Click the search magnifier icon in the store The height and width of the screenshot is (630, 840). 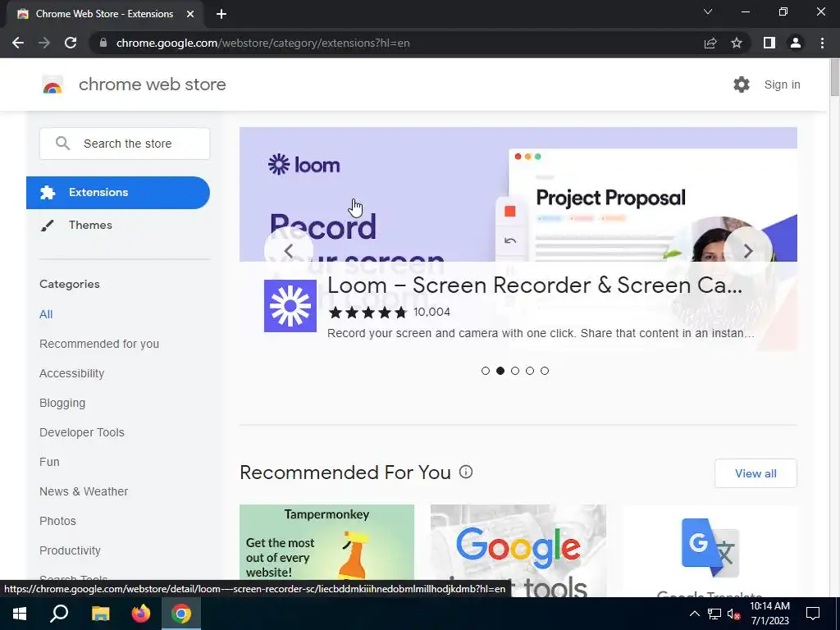(x=62, y=143)
